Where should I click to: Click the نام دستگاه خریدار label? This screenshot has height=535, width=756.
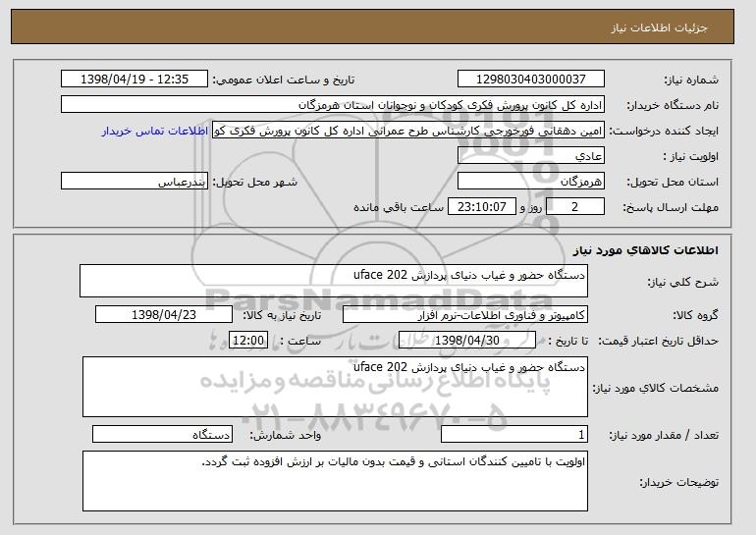[673, 105]
